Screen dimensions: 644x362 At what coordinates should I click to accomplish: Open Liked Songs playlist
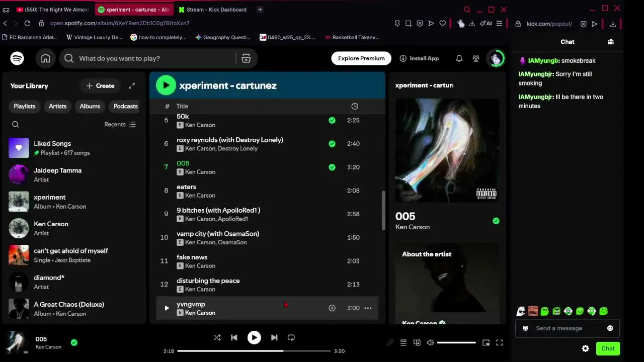73,148
